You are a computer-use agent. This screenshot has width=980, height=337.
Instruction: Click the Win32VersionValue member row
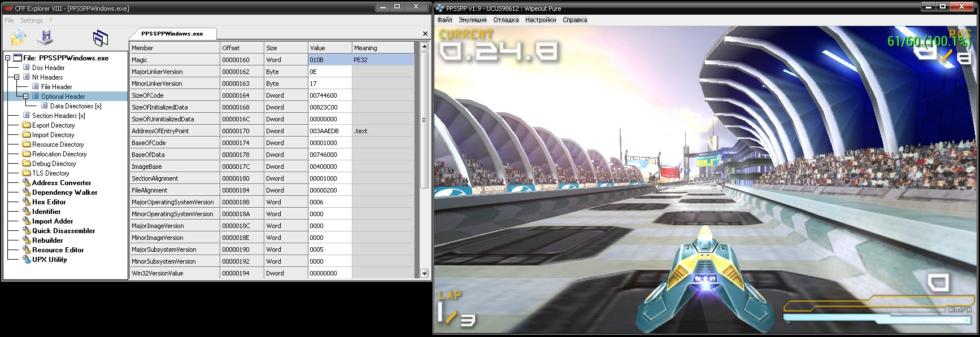pyautogui.click(x=175, y=273)
